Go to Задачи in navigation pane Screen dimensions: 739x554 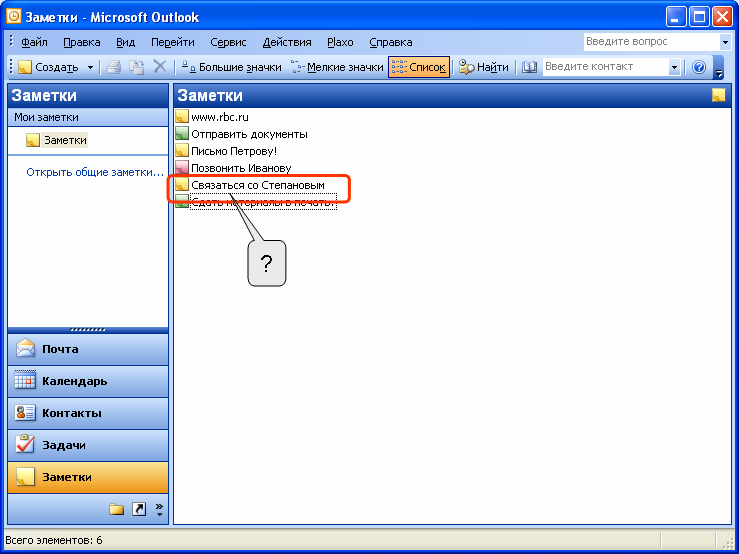[88, 446]
